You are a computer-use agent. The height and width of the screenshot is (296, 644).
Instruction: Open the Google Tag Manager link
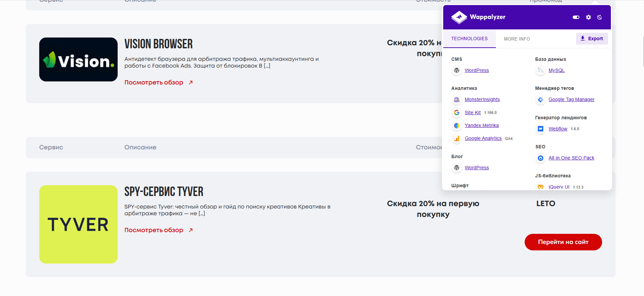click(571, 99)
